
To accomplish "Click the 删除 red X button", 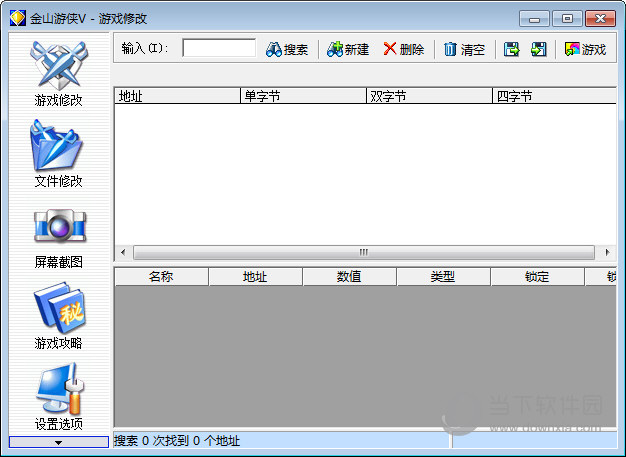I will (404, 49).
